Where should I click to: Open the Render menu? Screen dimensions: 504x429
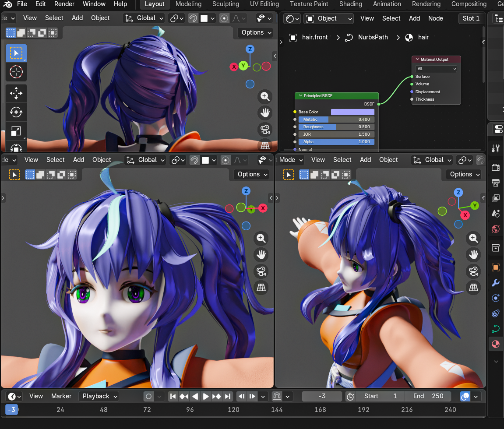click(64, 4)
